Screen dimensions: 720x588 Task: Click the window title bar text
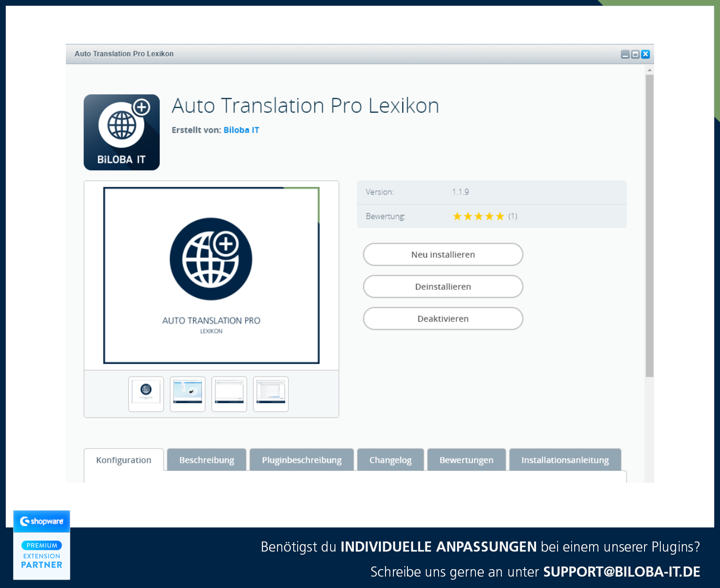coord(124,54)
